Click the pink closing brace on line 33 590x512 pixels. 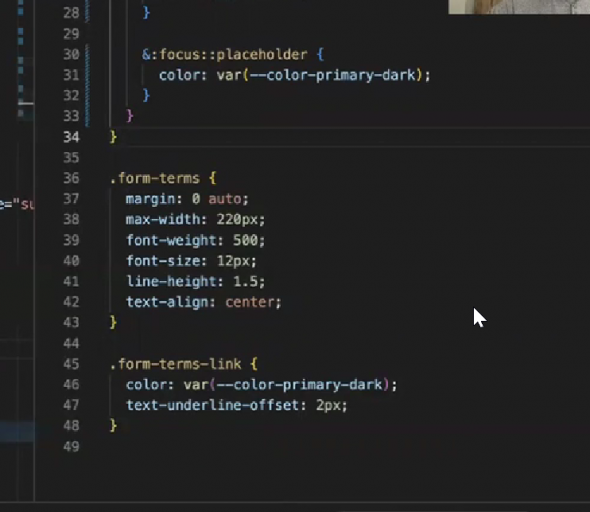pos(130,116)
